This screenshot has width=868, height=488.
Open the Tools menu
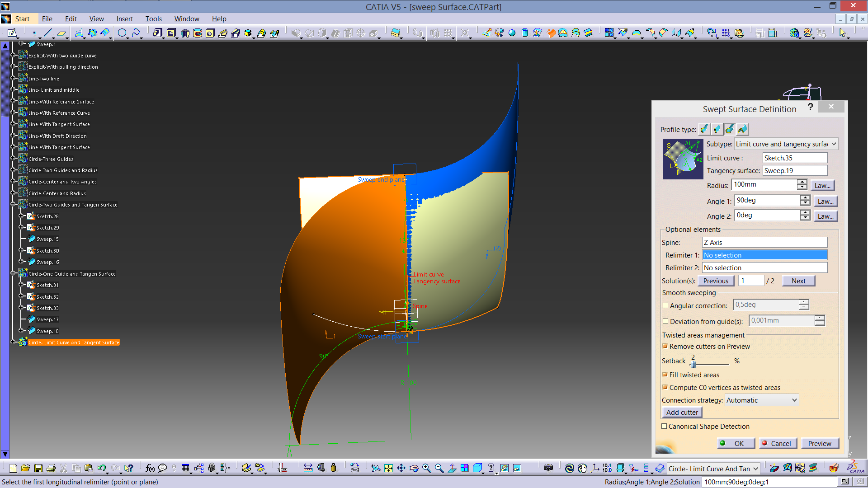153,19
